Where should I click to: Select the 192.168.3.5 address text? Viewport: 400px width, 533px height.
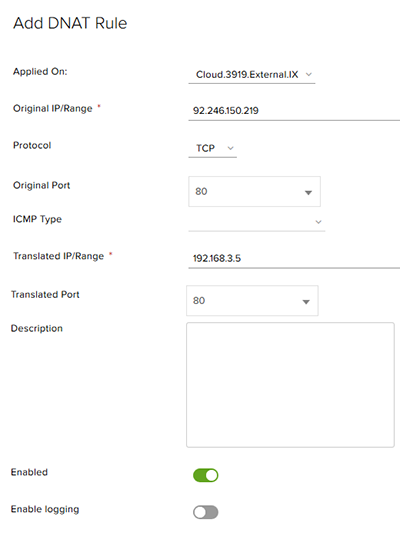pyautogui.click(x=217, y=258)
